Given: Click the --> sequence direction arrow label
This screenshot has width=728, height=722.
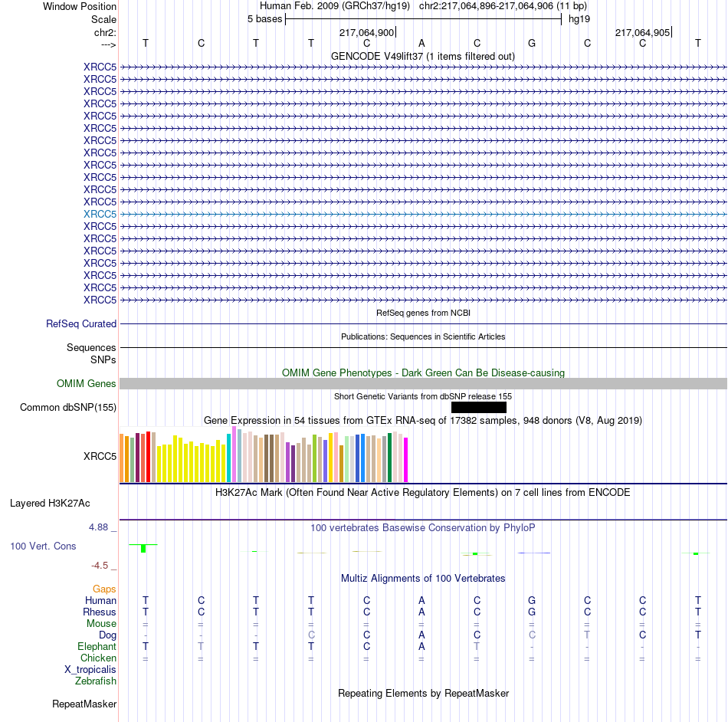Looking at the screenshot, I should coord(108,44).
